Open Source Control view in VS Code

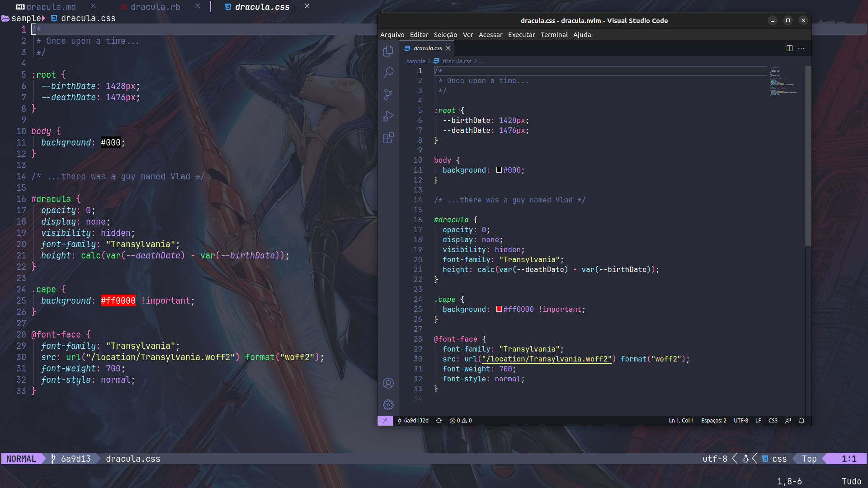(388, 94)
